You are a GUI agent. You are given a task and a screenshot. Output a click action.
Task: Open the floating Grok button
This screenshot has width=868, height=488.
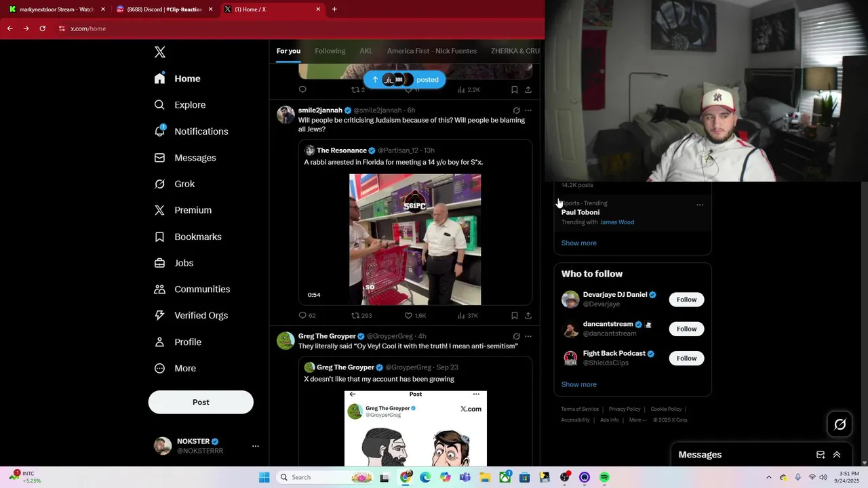tap(840, 424)
